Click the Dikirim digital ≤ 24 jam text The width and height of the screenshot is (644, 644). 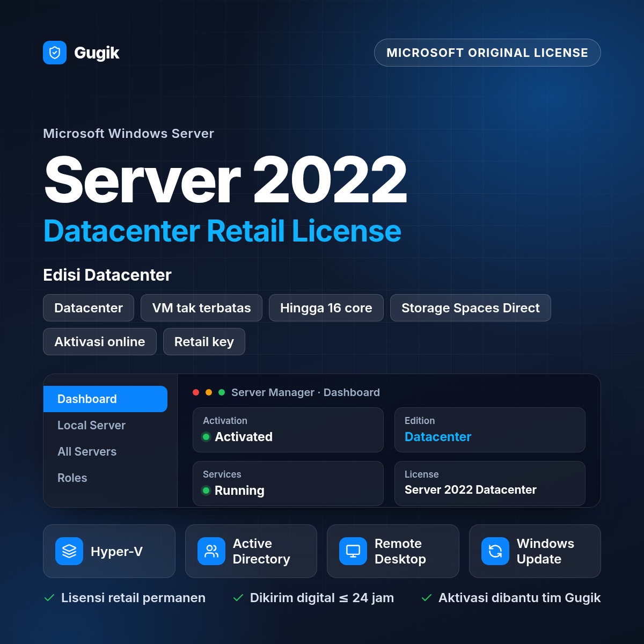[322, 598]
